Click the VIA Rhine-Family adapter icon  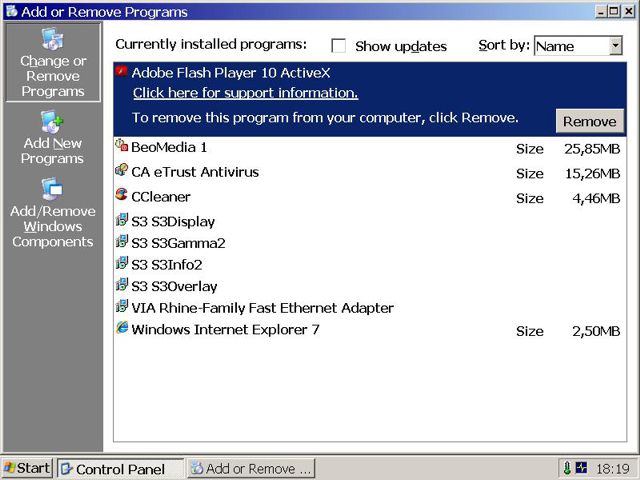point(121,306)
